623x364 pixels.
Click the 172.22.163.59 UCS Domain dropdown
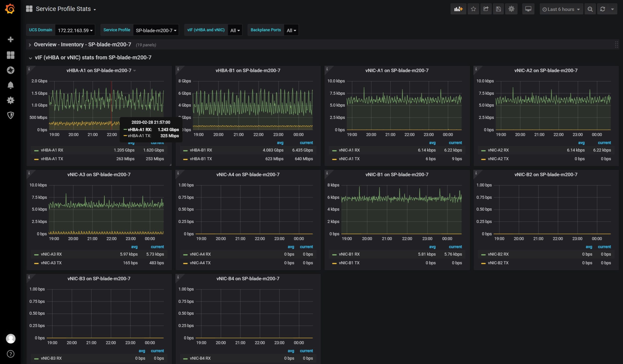coord(74,30)
